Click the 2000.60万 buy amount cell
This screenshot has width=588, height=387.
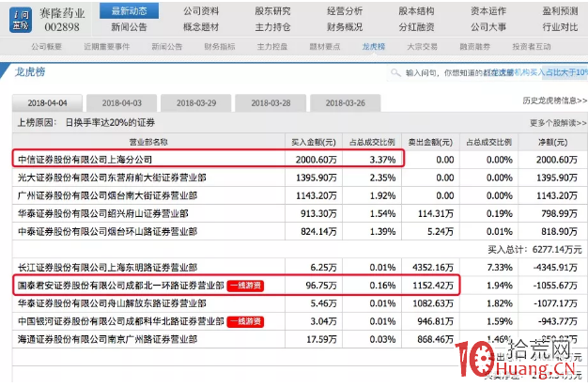pyautogui.click(x=317, y=160)
